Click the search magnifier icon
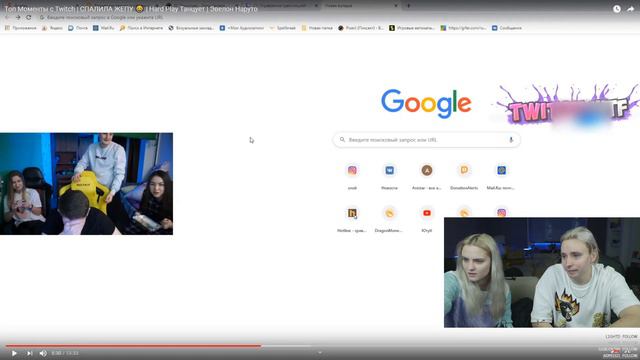 pyautogui.click(x=342, y=140)
